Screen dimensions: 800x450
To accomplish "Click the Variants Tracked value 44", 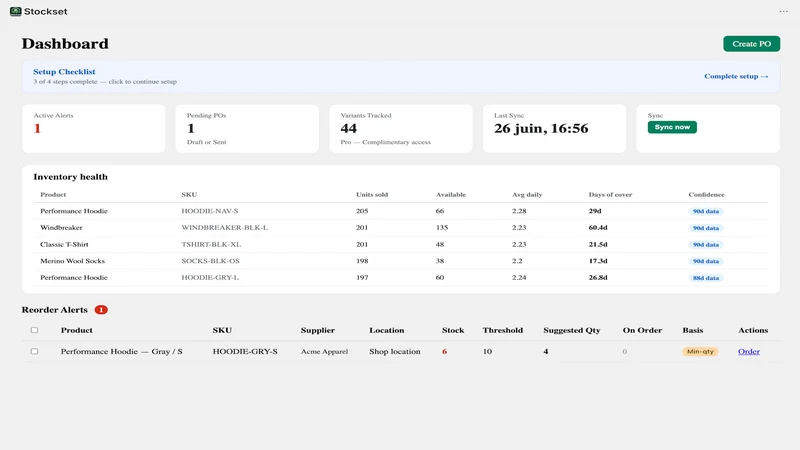I will 348,129.
